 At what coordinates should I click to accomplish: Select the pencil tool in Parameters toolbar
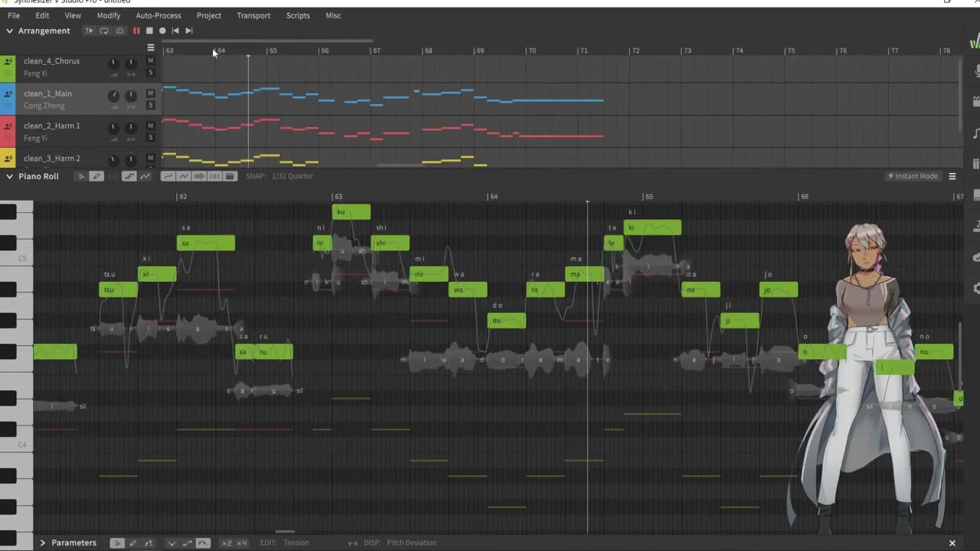click(x=132, y=543)
